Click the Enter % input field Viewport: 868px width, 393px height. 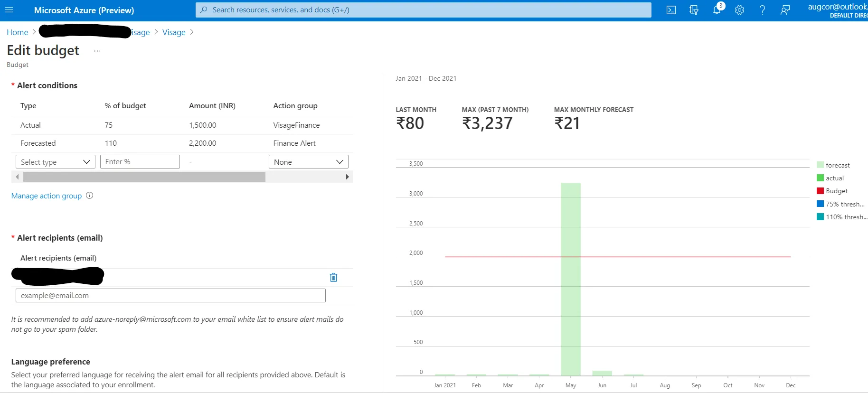tap(140, 162)
